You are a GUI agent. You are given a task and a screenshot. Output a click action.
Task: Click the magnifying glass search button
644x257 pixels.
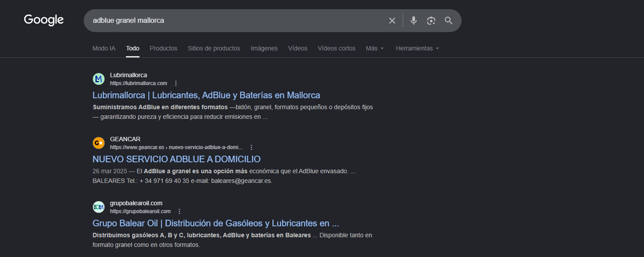448,21
